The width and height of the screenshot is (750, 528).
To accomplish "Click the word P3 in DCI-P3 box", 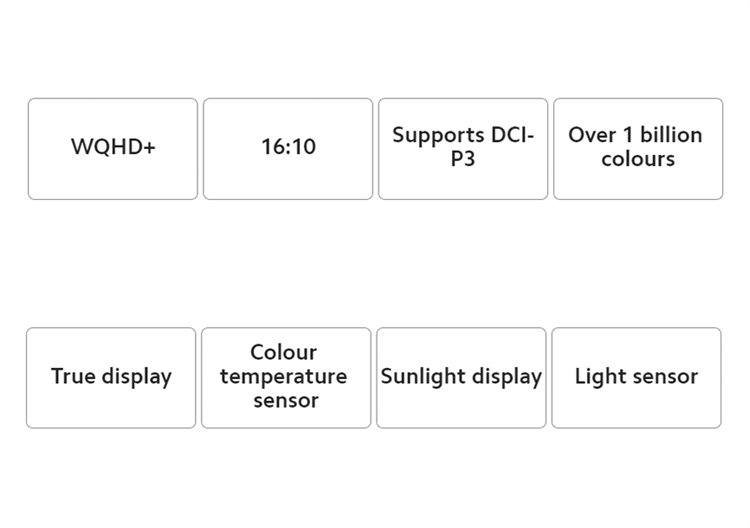I will point(463,159).
